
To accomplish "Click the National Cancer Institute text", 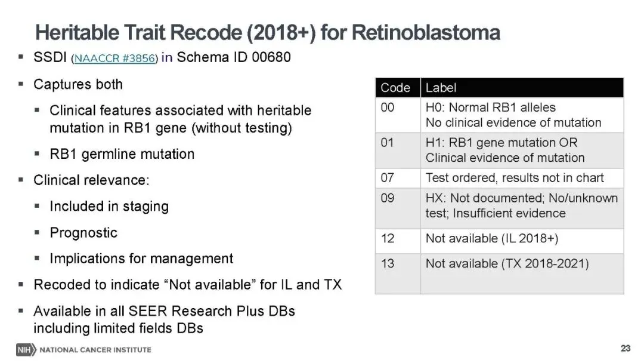I will tap(95, 349).
